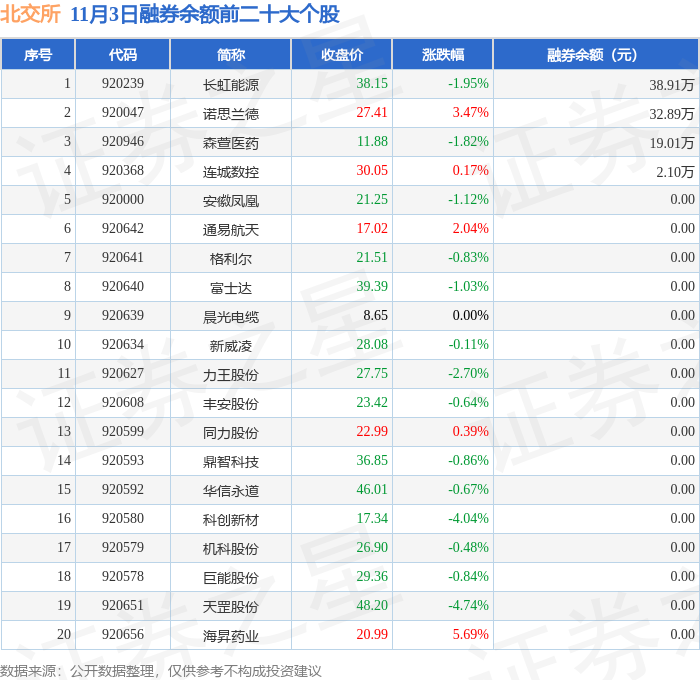Select stock code 920641
Image resolution: width=700 pixels, height=680 pixels.
(x=123, y=258)
